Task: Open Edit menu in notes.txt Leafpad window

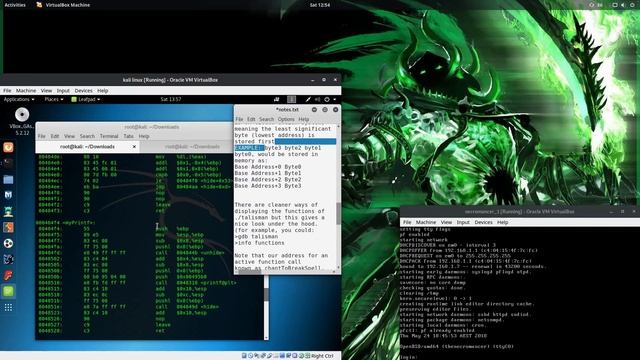Action: click(251, 119)
